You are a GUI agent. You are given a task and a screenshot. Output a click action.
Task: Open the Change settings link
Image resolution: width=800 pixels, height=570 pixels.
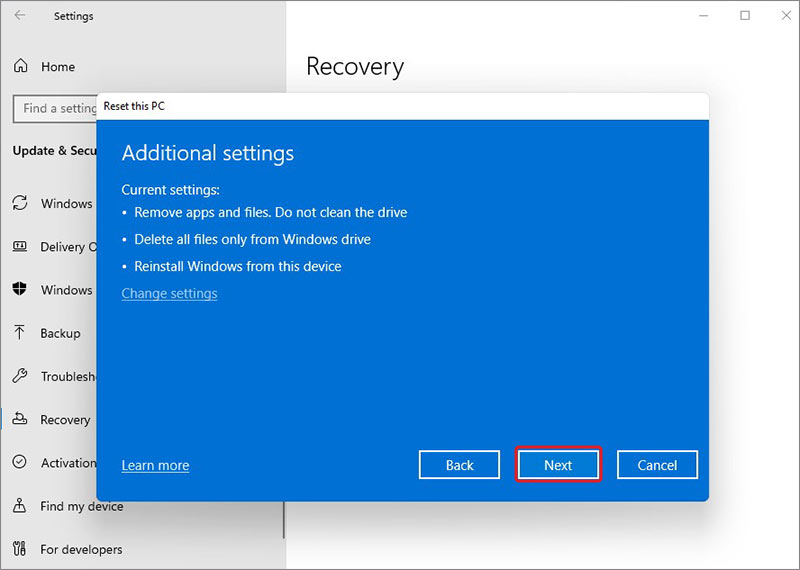[x=169, y=293]
